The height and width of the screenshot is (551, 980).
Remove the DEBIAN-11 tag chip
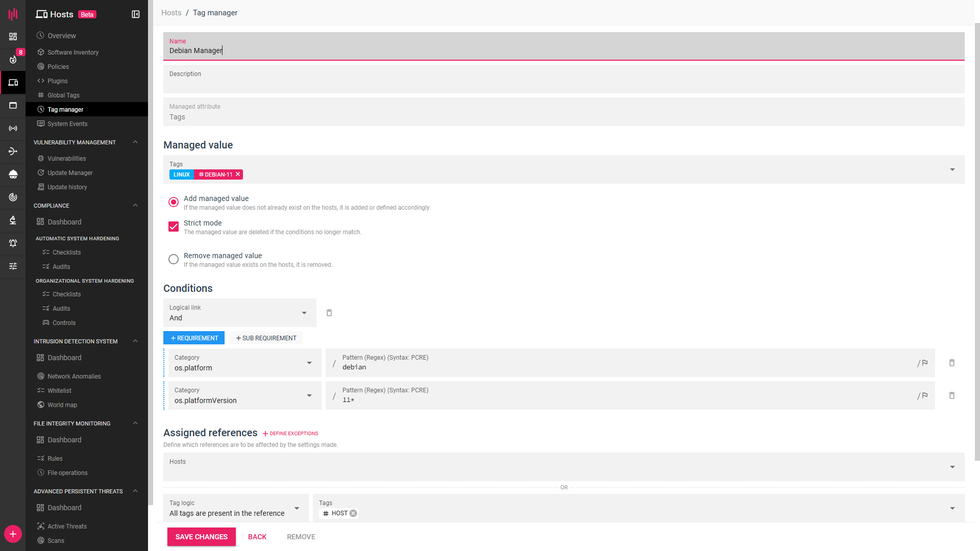point(238,174)
